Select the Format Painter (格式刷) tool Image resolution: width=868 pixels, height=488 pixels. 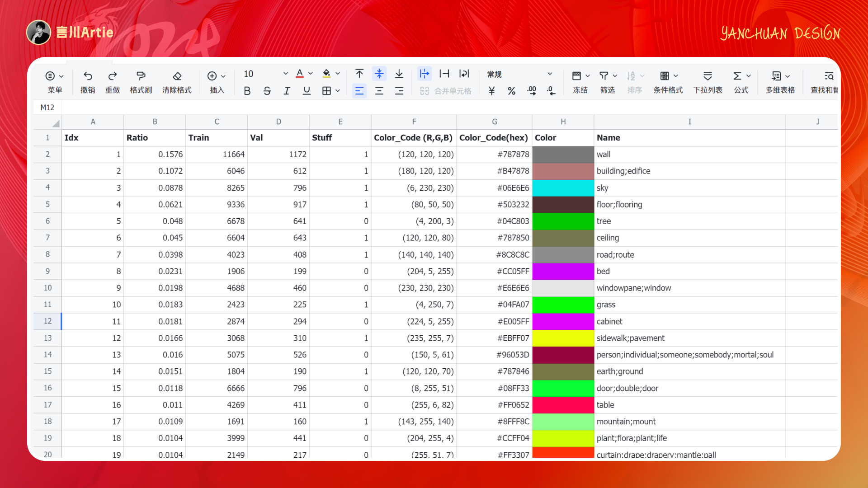click(x=141, y=76)
